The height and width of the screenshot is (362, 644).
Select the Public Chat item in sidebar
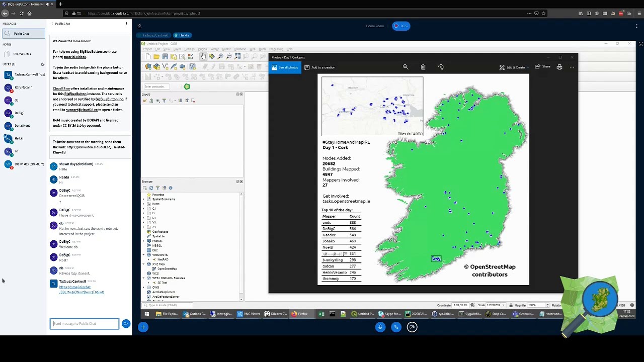(x=23, y=34)
